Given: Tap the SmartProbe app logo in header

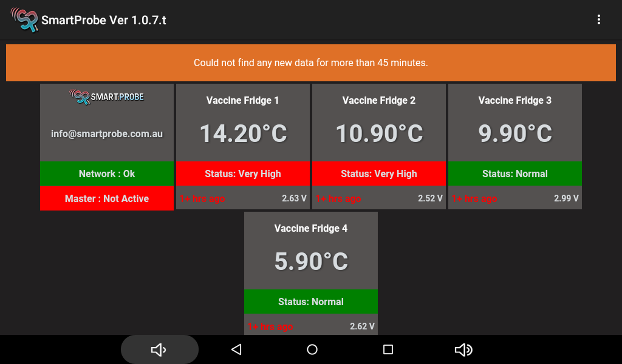Looking at the screenshot, I should click(x=24, y=20).
